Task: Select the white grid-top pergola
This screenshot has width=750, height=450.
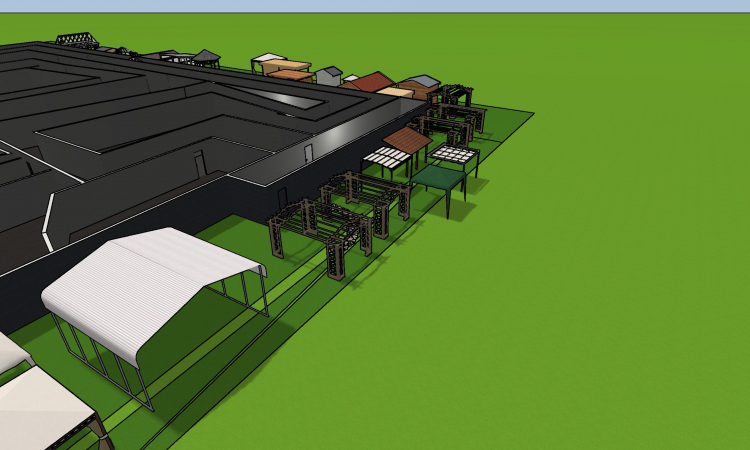Action: pyautogui.click(x=455, y=155)
